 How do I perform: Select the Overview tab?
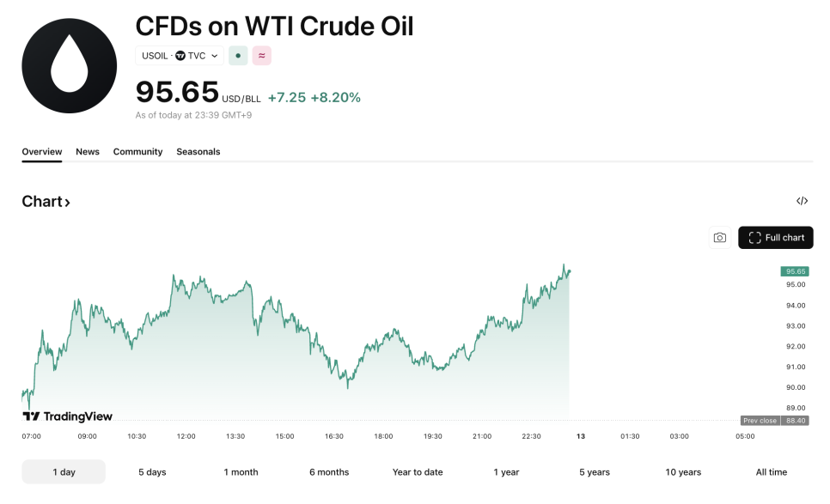(x=42, y=152)
